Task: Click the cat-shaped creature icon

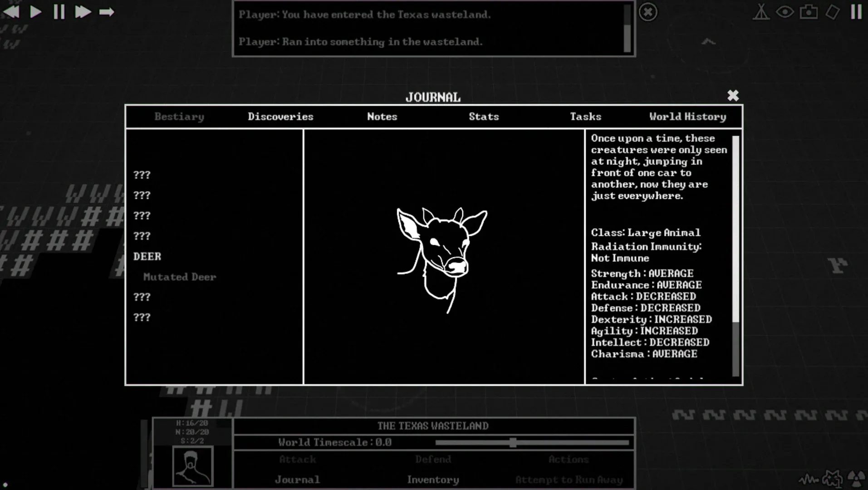Action: tap(833, 478)
